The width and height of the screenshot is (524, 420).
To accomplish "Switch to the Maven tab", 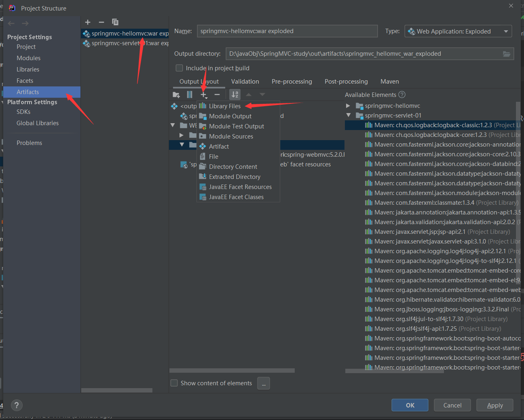I will pos(390,82).
